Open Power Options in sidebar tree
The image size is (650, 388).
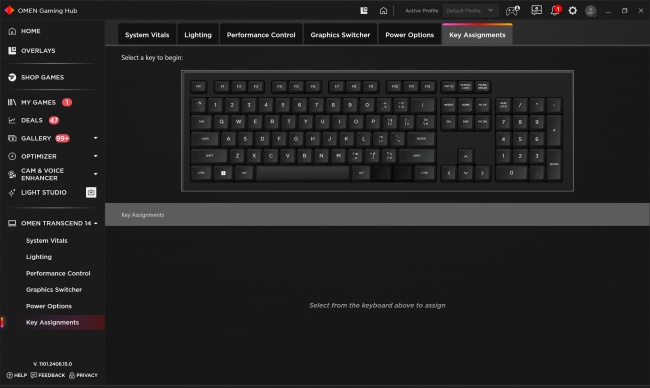click(x=49, y=306)
